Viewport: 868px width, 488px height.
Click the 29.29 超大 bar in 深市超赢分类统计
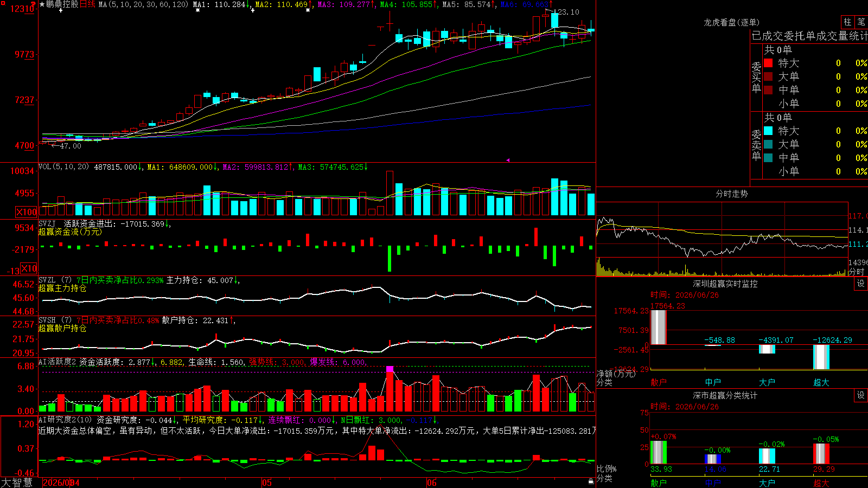[821, 453]
